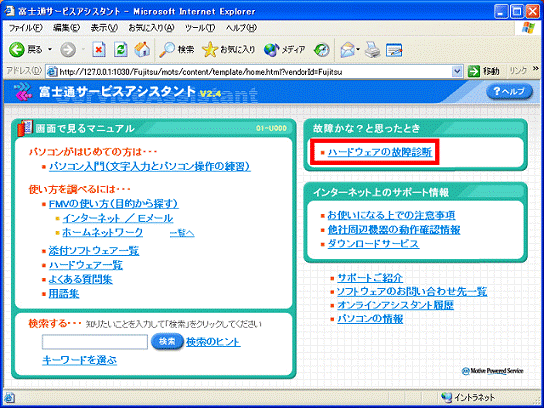Click the Edit page toolbar icon
Screen dimensions: 544x408
(x=394, y=50)
